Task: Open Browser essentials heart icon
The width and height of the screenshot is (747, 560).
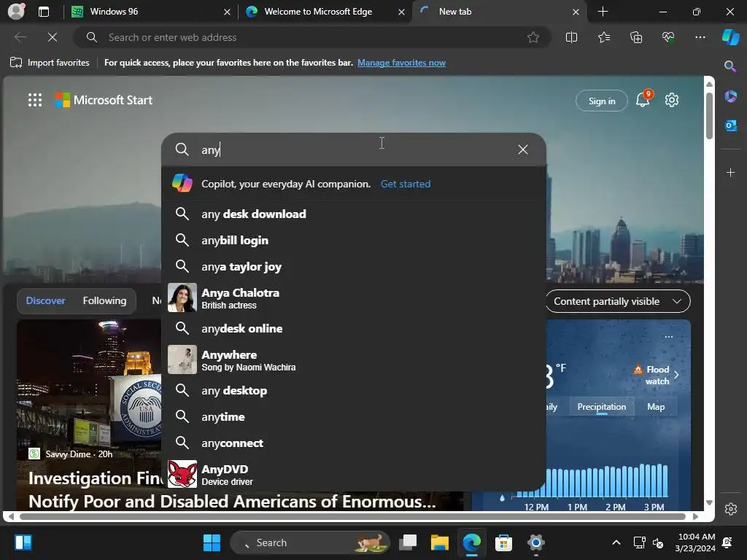Action: click(668, 37)
